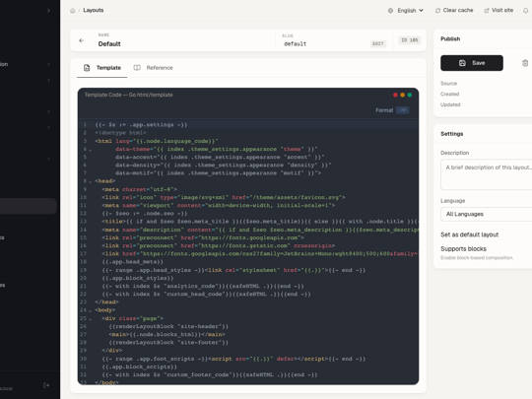
Task: Click the EDIT slug button
Action: [378, 43]
